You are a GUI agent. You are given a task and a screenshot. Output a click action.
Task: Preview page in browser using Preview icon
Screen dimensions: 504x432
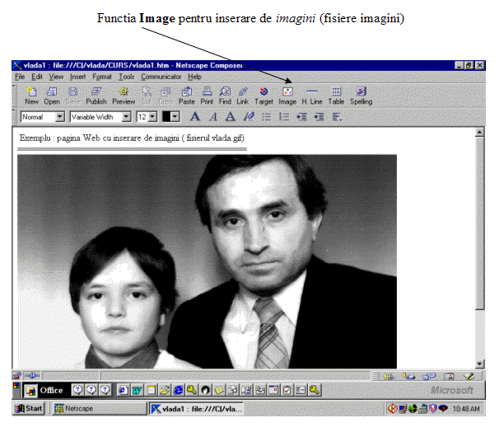[x=124, y=95]
